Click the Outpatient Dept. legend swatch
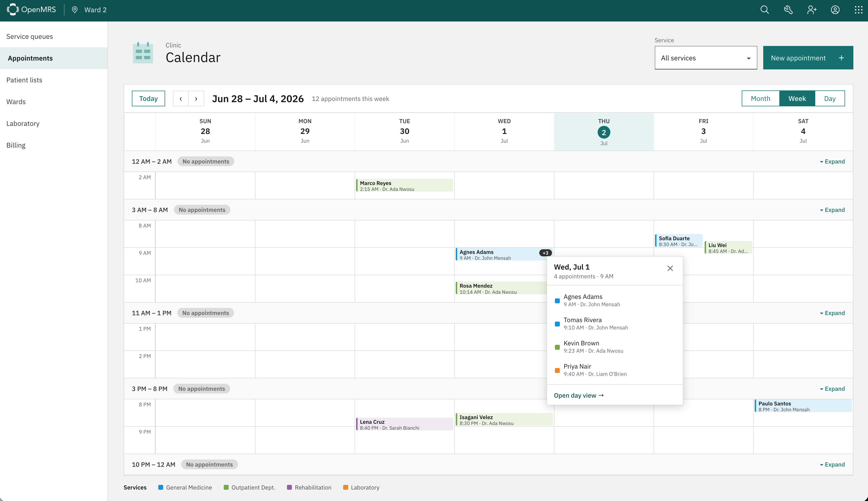This screenshot has width=868, height=501. click(x=226, y=487)
